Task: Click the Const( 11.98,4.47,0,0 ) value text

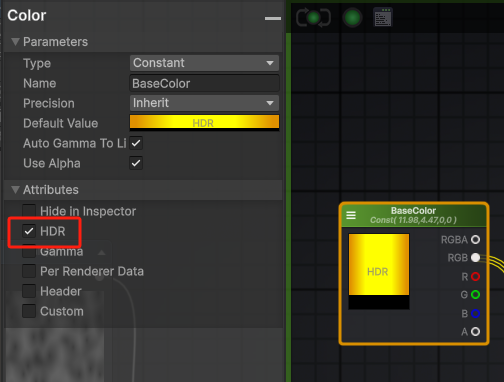Action: coord(413,220)
